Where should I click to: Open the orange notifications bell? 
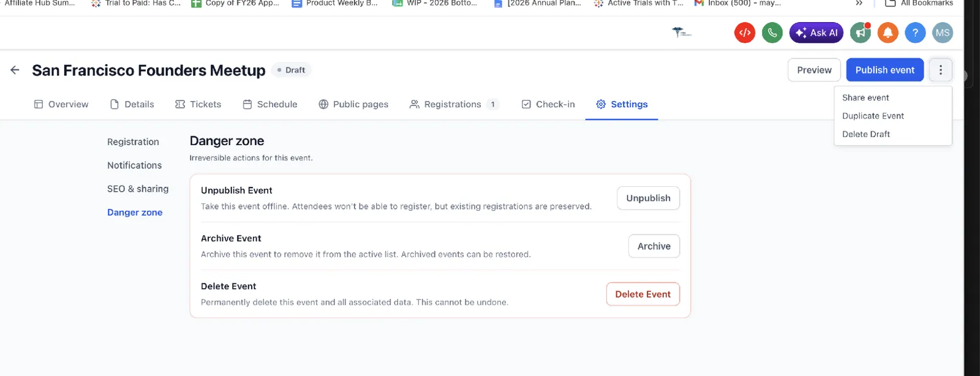click(x=888, y=33)
